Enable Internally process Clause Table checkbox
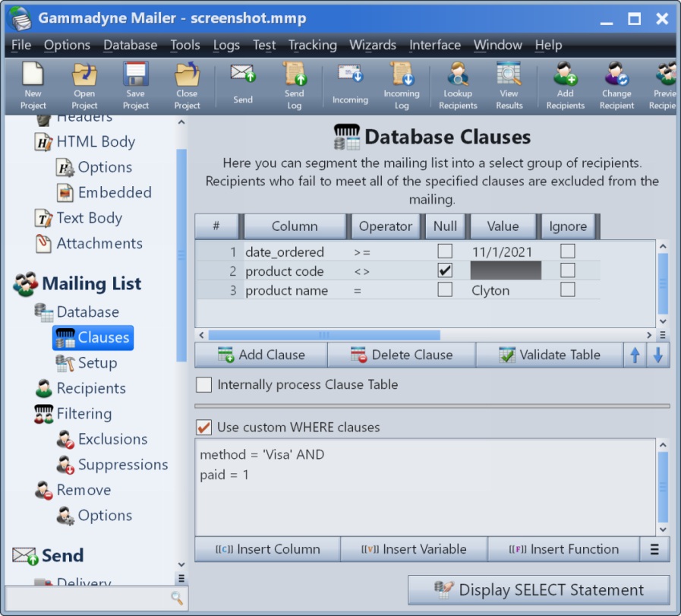 coord(203,385)
